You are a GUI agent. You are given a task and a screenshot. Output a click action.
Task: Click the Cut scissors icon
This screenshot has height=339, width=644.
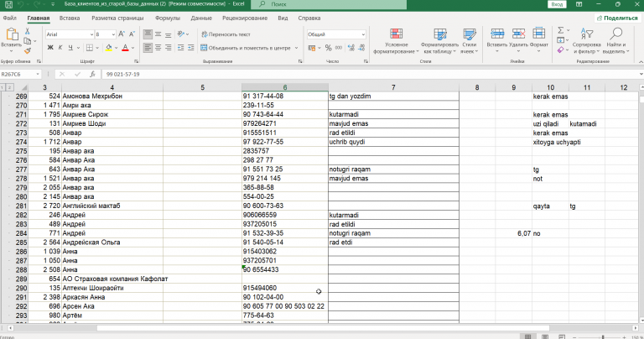[27, 31]
